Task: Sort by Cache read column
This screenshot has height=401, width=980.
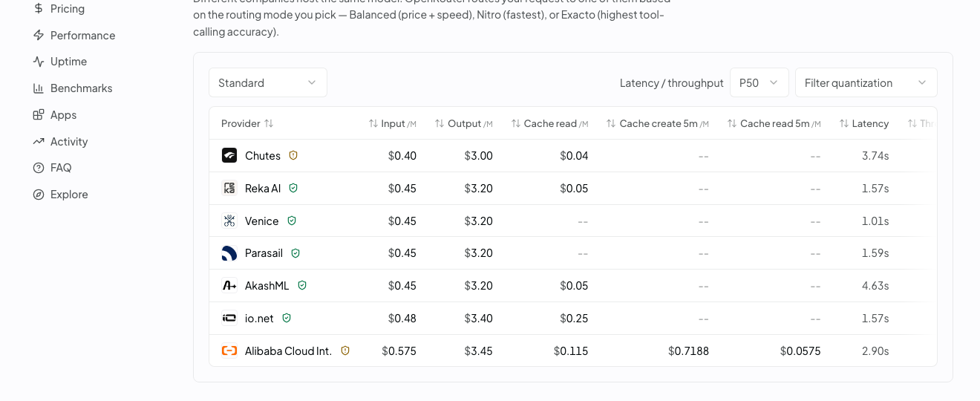Action: (x=549, y=123)
